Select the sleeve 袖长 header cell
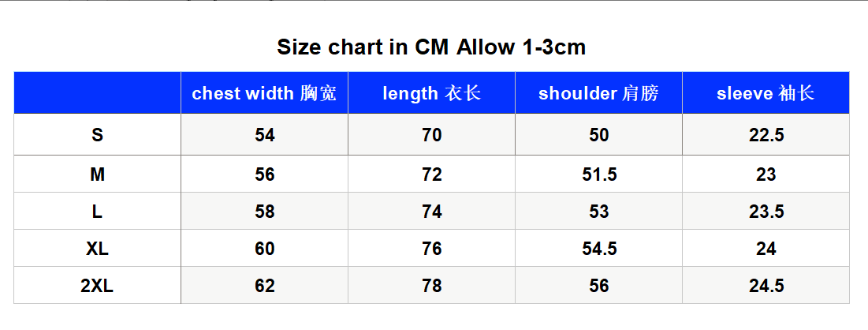Image resolution: width=868 pixels, height=330 pixels. [766, 92]
